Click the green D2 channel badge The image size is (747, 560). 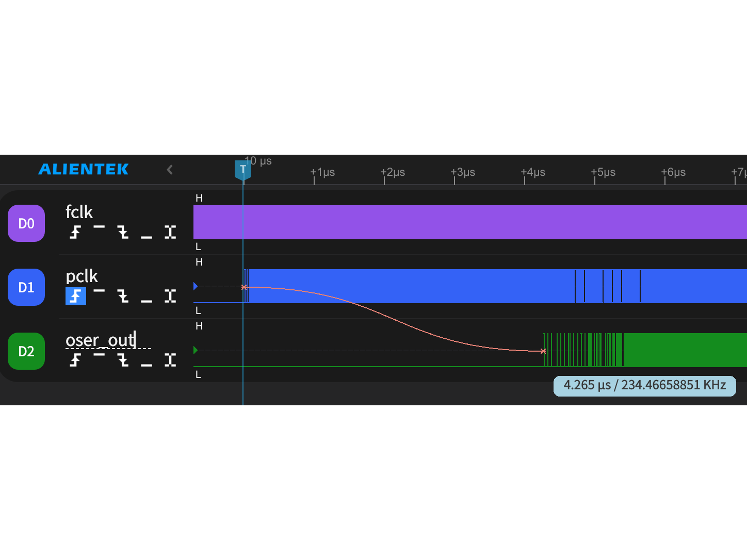coord(26,351)
